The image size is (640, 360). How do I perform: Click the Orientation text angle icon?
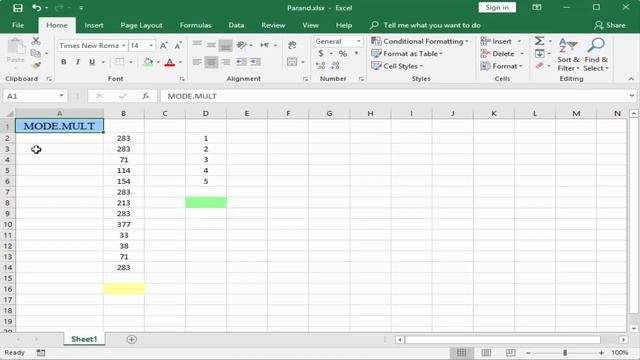[x=242, y=45]
